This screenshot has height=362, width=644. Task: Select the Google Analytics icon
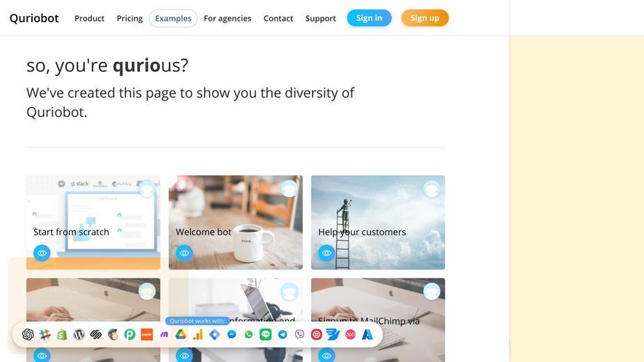(x=198, y=334)
